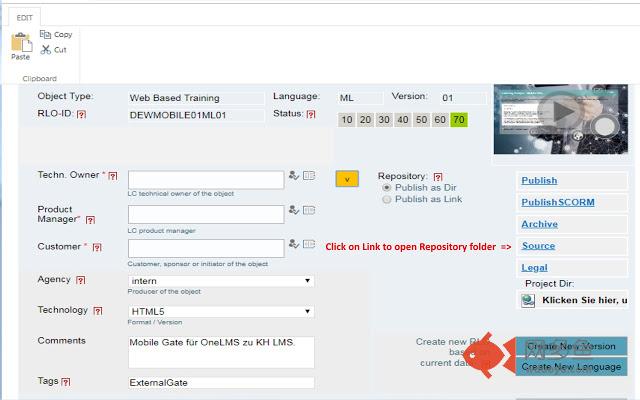This screenshot has width=640, height=400.
Task: Click the Paste clipboard icon
Action: pyautogui.click(x=21, y=42)
